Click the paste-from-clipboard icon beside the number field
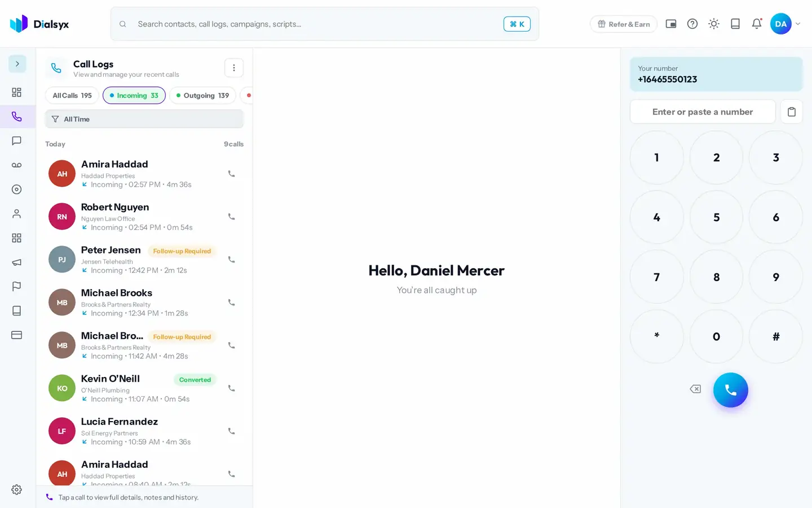This screenshot has width=812, height=508. tap(791, 112)
